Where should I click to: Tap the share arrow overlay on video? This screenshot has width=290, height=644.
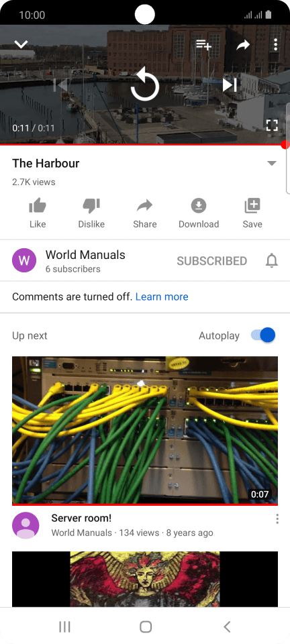click(x=243, y=45)
